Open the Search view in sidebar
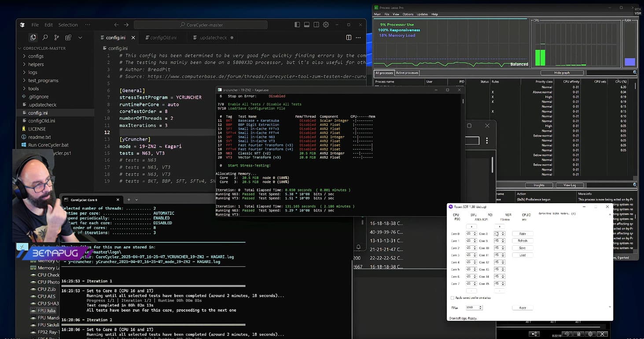The height and width of the screenshot is (339, 644). tap(45, 38)
